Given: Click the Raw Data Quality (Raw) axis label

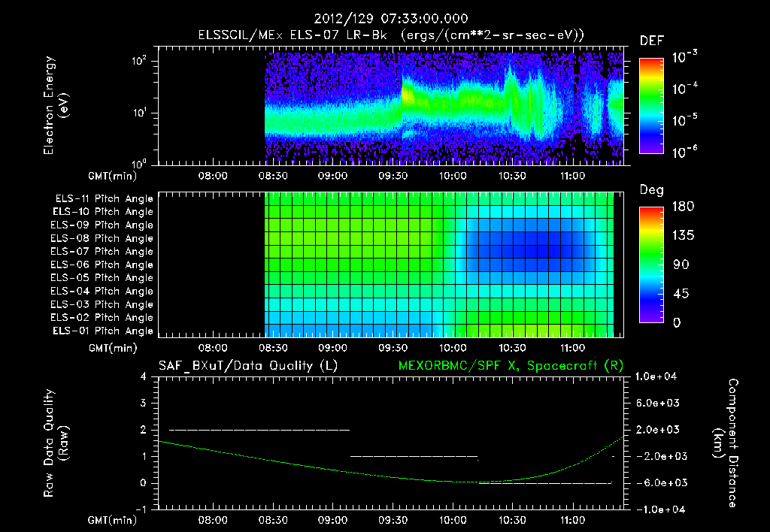Looking at the screenshot, I should pyautogui.click(x=56, y=443).
